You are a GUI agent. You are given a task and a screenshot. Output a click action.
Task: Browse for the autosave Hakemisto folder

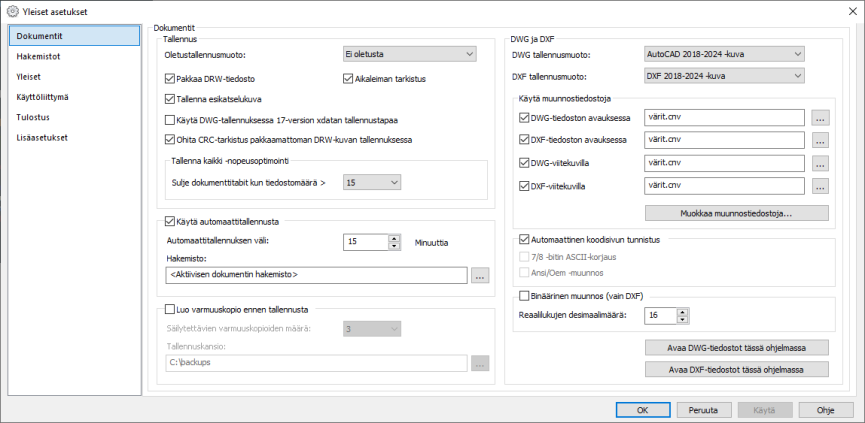(480, 275)
